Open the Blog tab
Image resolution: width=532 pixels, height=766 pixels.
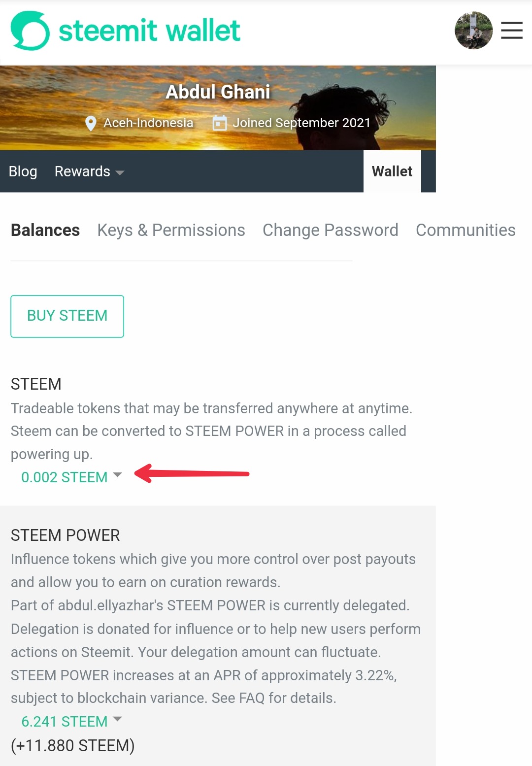click(23, 171)
